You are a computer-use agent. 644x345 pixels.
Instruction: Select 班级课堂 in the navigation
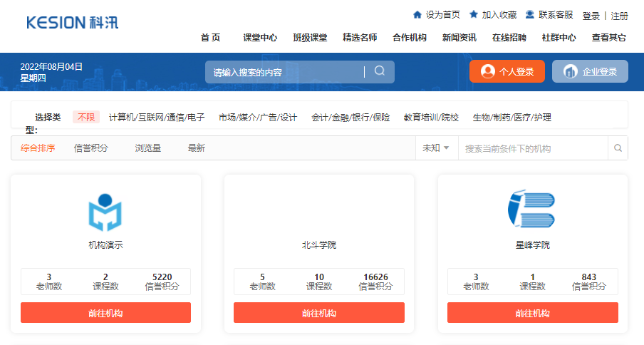(310, 38)
